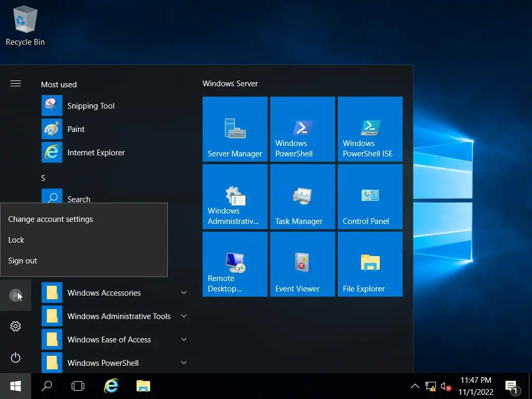Click the Power icon in Start sidebar
The height and width of the screenshot is (399, 532).
16,357
